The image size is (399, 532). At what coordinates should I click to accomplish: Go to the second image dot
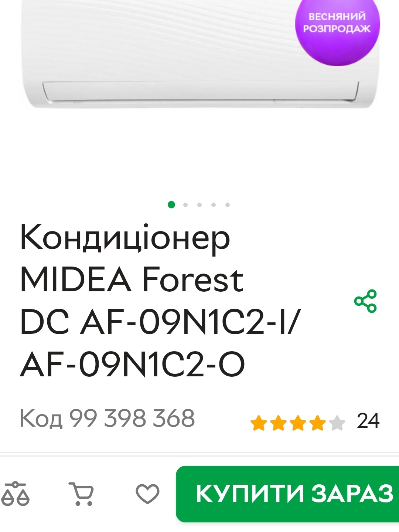pyautogui.click(x=185, y=205)
